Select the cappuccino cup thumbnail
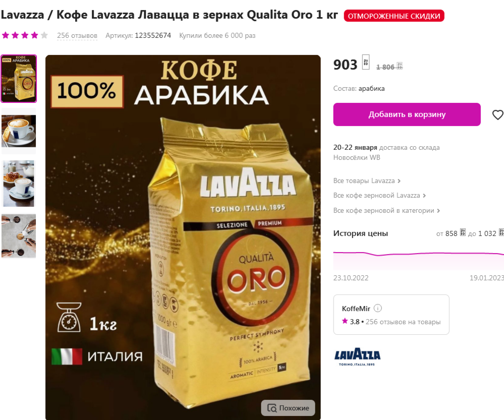Viewport: 504px width, 420px height. pyautogui.click(x=19, y=131)
